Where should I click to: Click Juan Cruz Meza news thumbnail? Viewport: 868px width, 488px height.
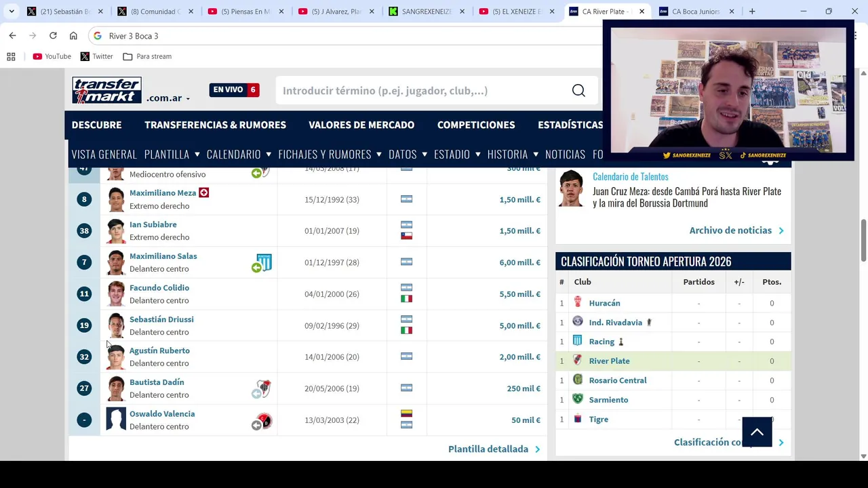(x=571, y=188)
